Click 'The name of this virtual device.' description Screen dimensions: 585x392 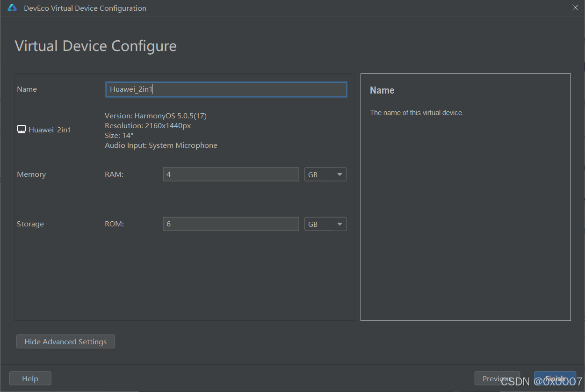417,113
